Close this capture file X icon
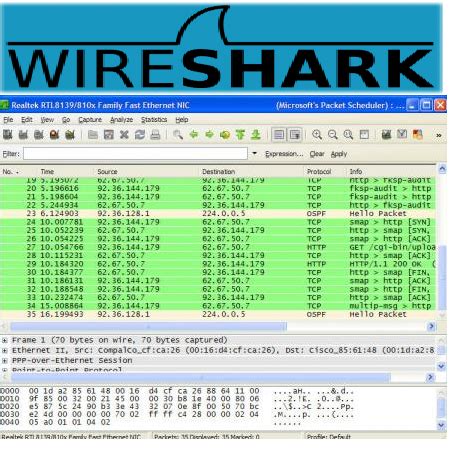Viewport: 451px width, 455px height. tap(124, 135)
